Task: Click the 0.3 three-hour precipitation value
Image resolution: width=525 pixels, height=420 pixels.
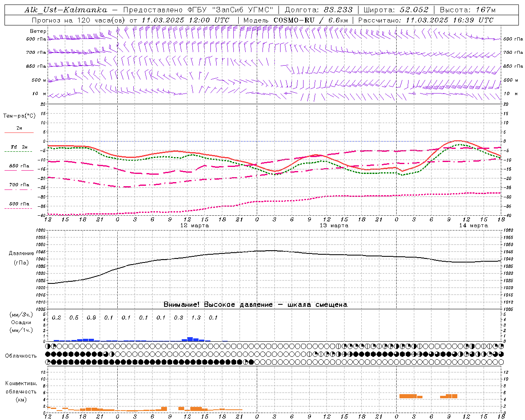Action: pyautogui.click(x=178, y=317)
